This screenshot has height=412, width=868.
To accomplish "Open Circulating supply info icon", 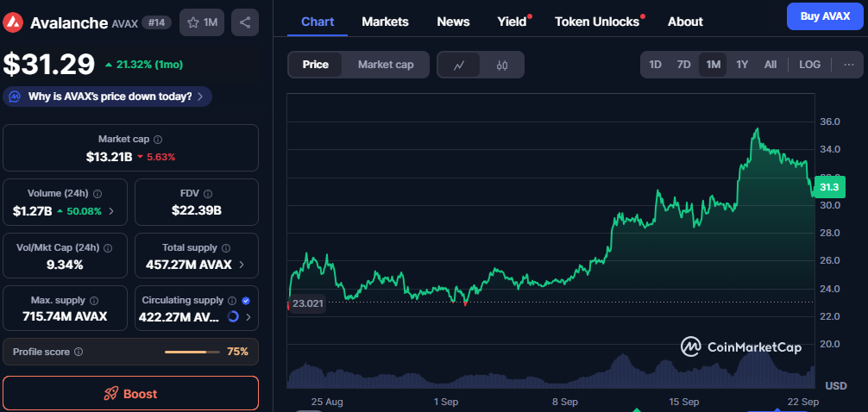I will pos(232,301).
